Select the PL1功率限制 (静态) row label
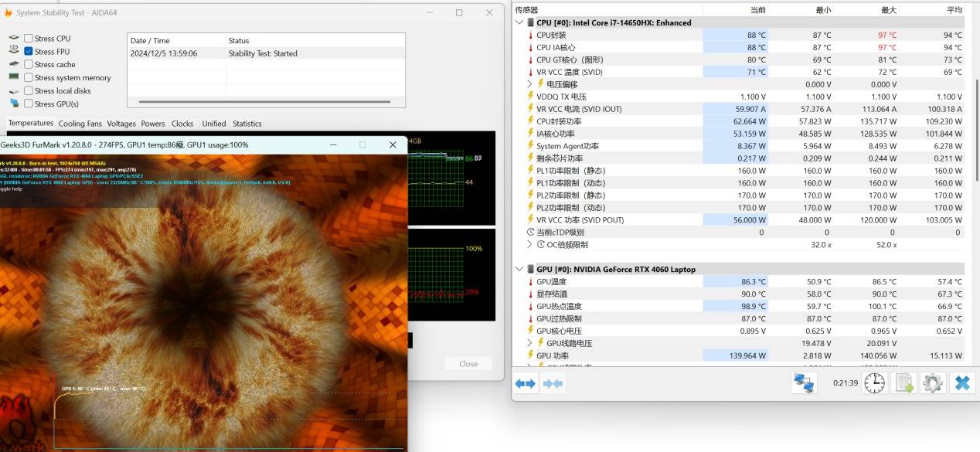980x452 pixels. (571, 171)
